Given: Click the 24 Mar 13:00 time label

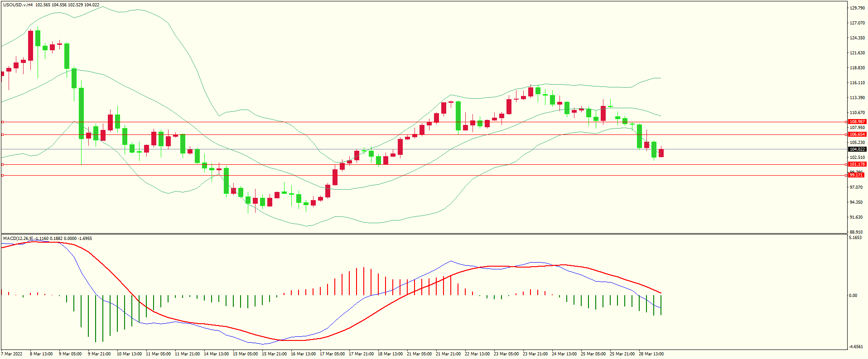Looking at the screenshot, I should tap(564, 354).
